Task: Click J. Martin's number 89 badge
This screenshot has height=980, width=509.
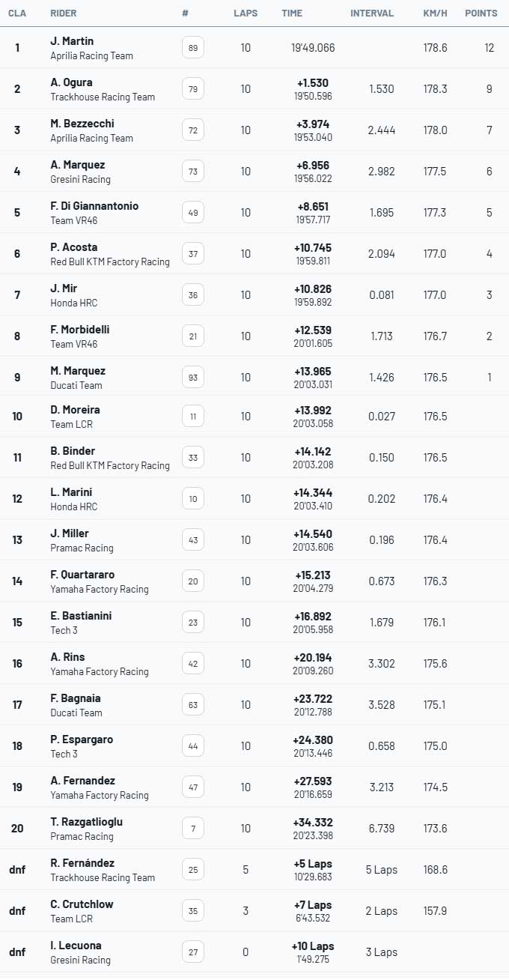Action: [x=193, y=48]
